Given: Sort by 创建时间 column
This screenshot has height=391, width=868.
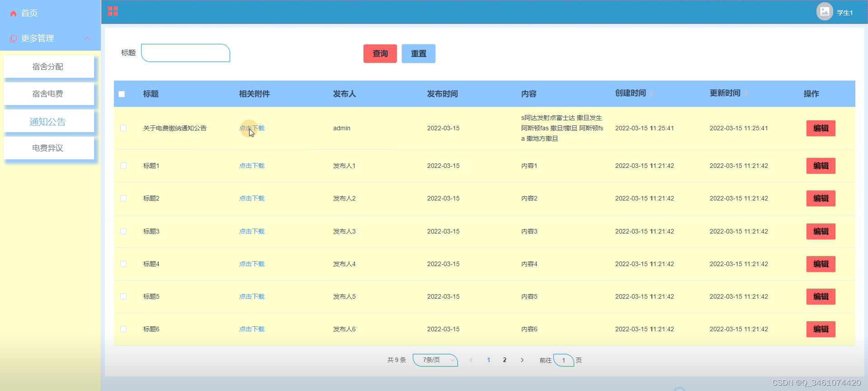Looking at the screenshot, I should point(652,93).
